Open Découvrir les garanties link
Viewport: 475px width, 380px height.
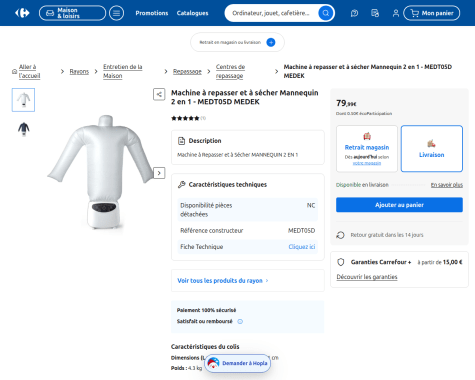pos(367,277)
